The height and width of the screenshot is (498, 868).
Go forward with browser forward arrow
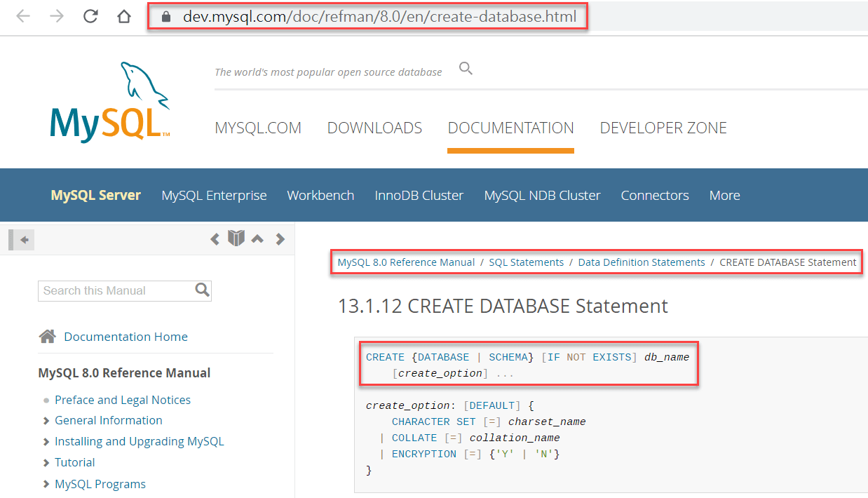(x=57, y=17)
